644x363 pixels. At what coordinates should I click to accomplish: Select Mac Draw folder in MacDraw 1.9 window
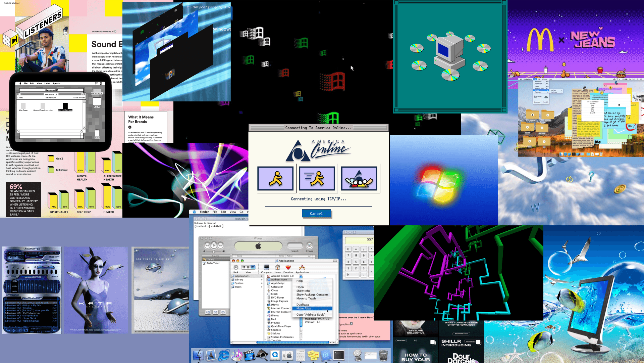click(x=23, y=107)
